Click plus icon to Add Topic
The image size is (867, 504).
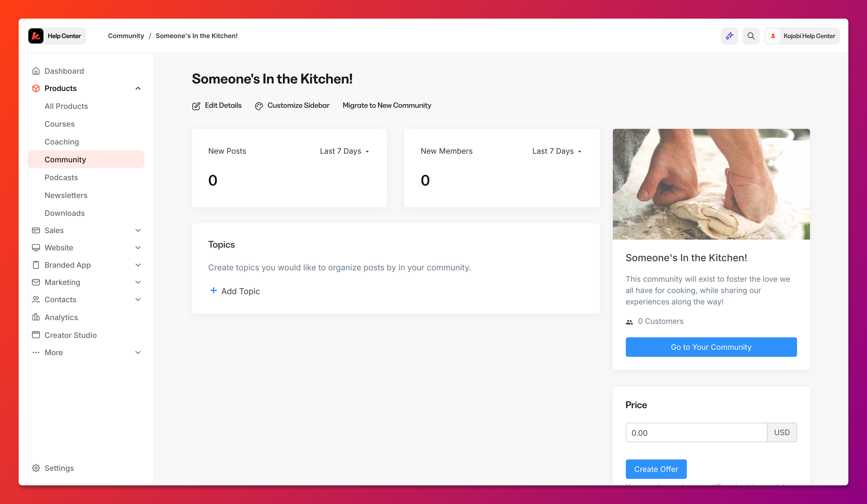point(213,291)
